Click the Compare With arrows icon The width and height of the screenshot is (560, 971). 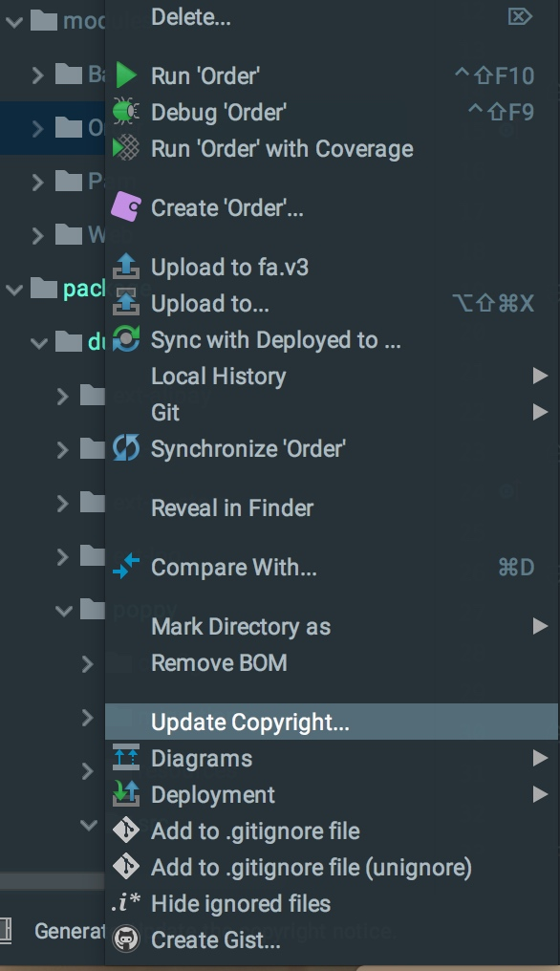coord(126,567)
